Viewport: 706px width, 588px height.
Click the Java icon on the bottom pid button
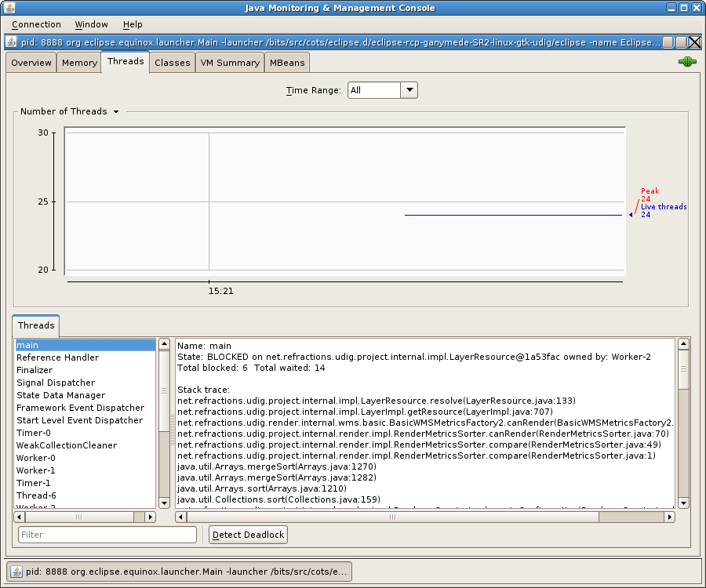(x=16, y=572)
